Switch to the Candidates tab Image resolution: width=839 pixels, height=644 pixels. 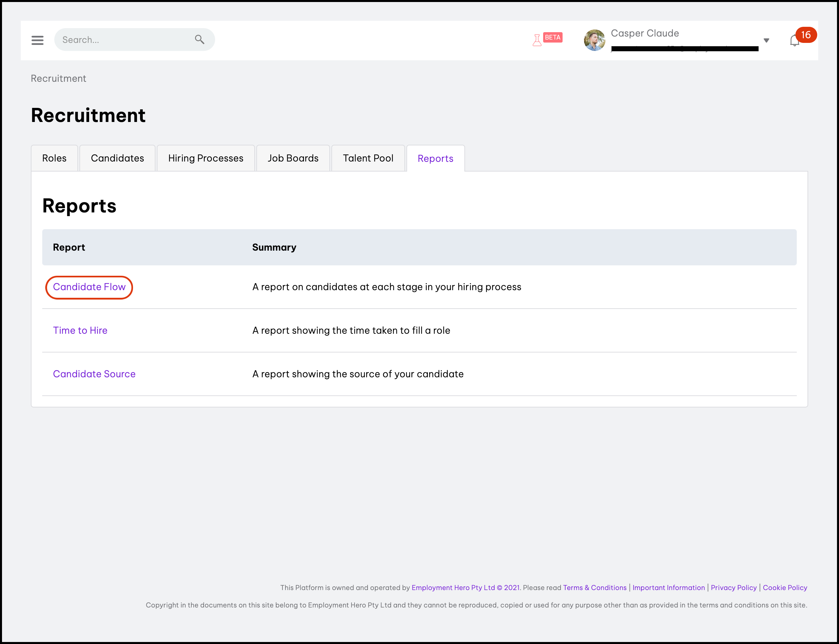point(117,158)
